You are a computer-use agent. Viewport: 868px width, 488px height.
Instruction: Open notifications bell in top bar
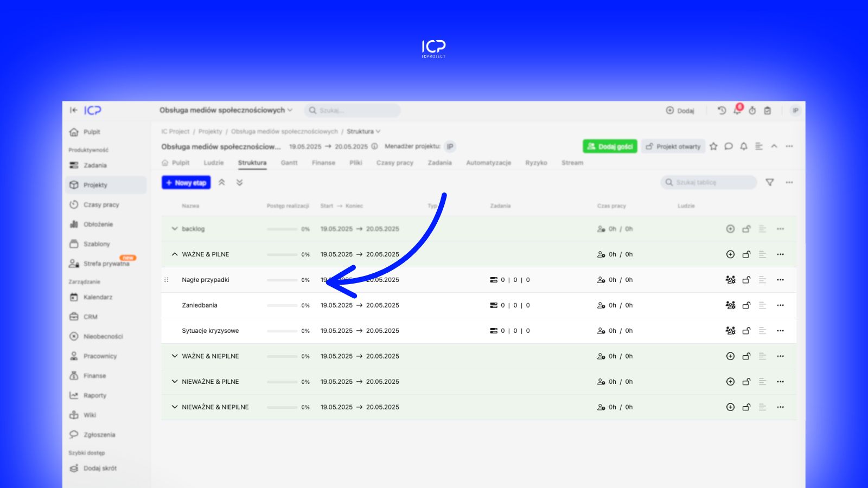(x=737, y=110)
